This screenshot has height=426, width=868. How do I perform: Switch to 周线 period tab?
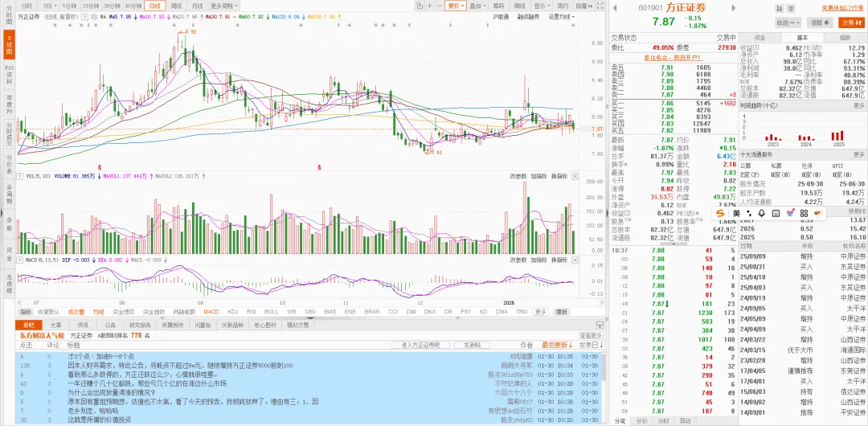tap(176, 6)
